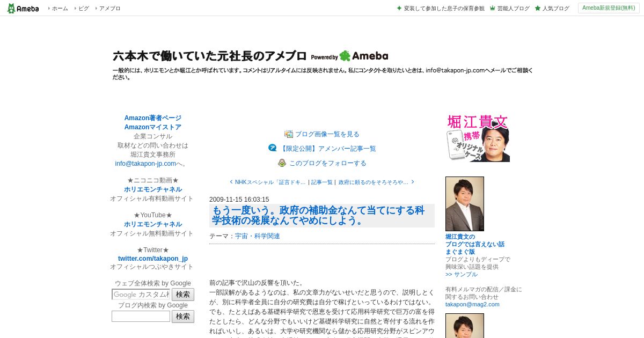Open 堀江貴文のブログでは言えない話 まぐまぐ版 link
Screen dimensions: 644x338
click(475, 244)
